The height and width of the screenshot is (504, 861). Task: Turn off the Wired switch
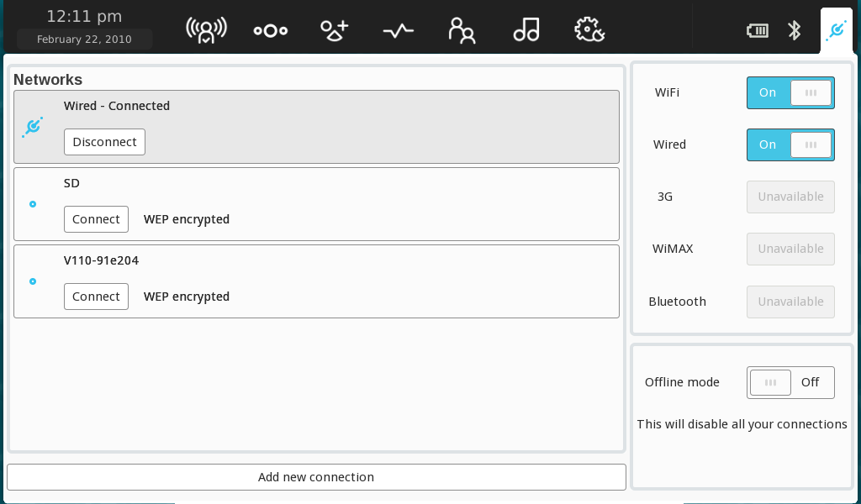pyautogui.click(x=790, y=144)
